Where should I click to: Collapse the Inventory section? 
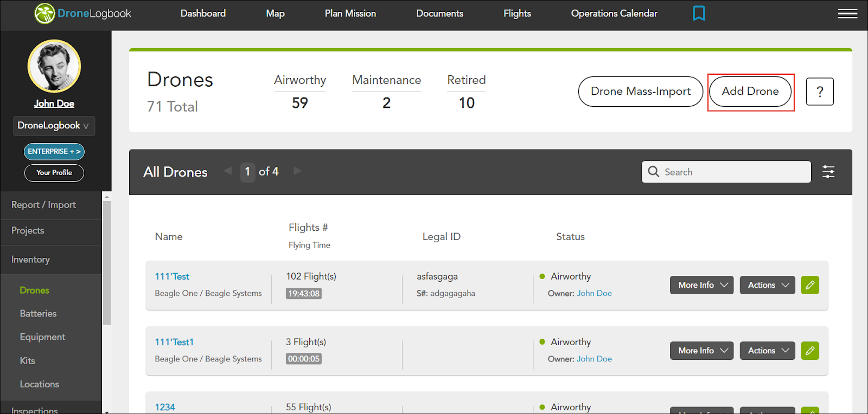[51, 260]
